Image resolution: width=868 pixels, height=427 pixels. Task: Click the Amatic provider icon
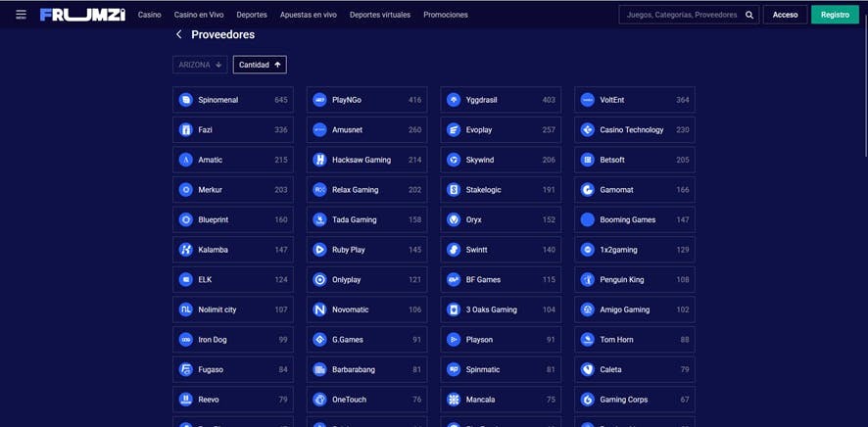[185, 160]
